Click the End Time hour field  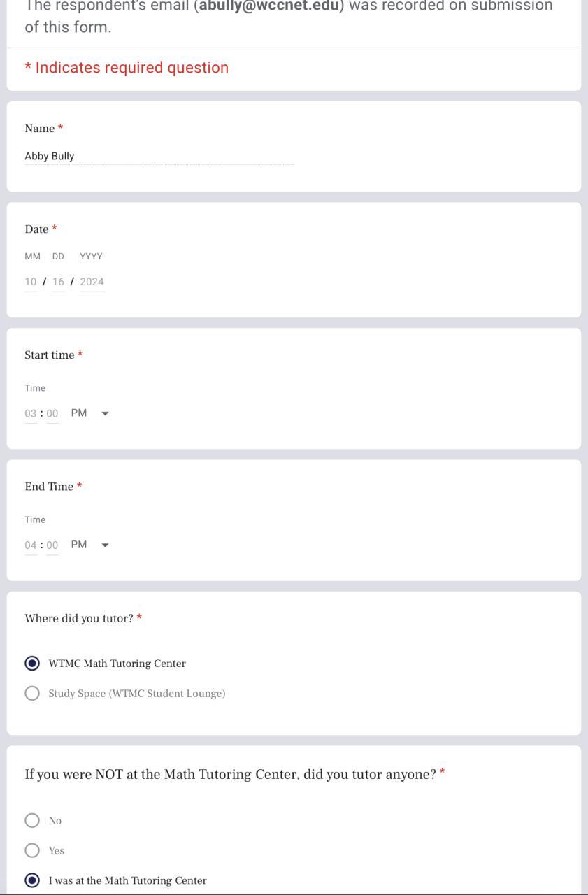coord(31,545)
